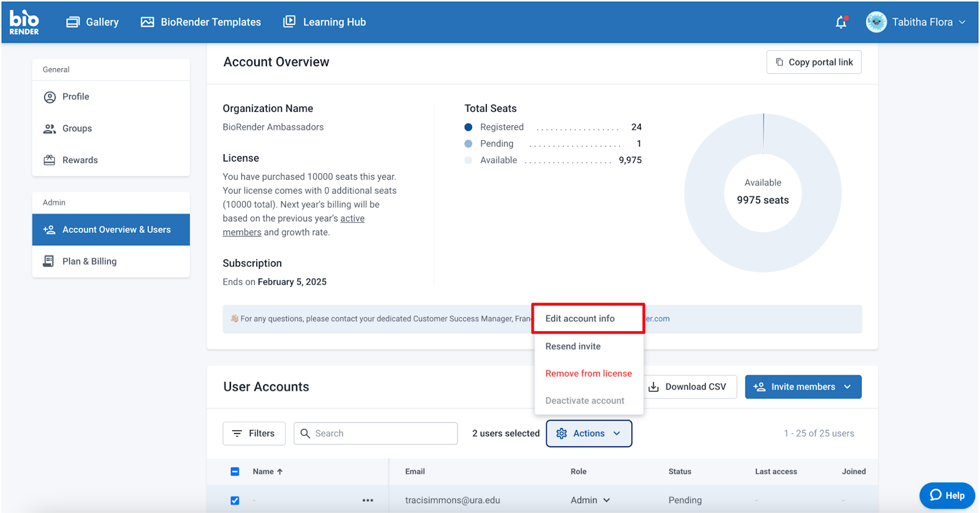Click the Role column header
980x513 pixels.
coord(579,471)
